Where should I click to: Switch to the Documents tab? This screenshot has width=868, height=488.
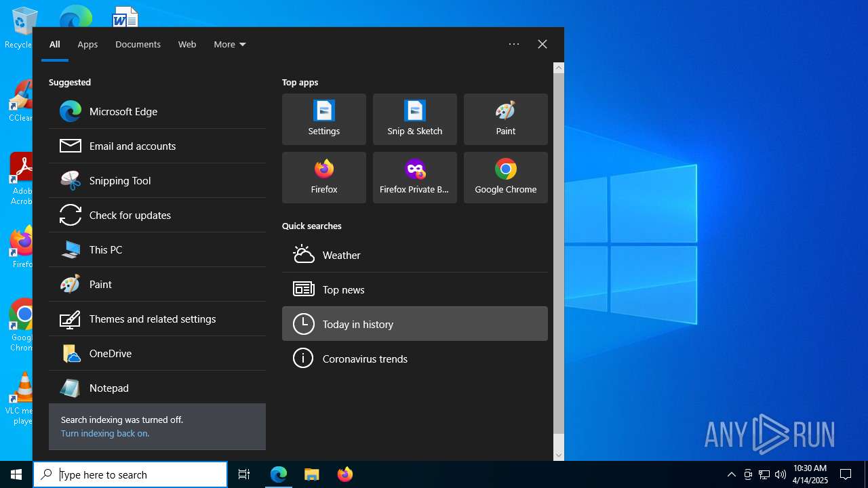tap(138, 44)
